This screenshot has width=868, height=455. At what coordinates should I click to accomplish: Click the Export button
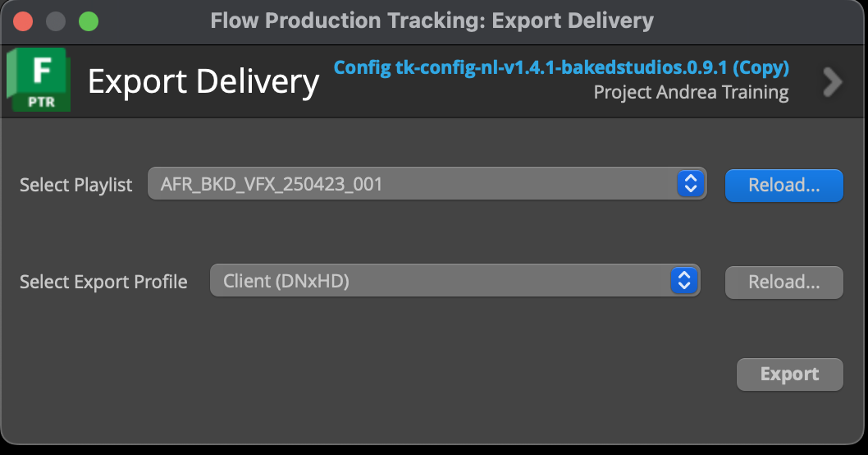(x=789, y=375)
